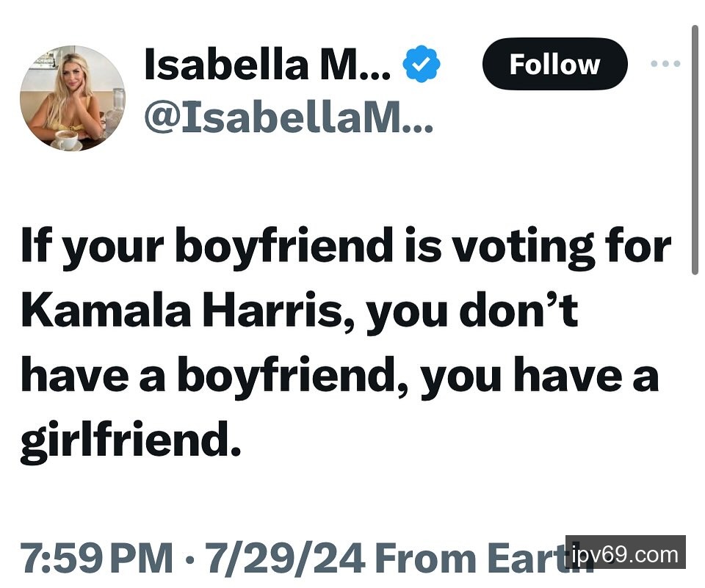705x588 pixels.
Task: Click the word "girlfriend." ending the tweet
Action: (x=131, y=440)
